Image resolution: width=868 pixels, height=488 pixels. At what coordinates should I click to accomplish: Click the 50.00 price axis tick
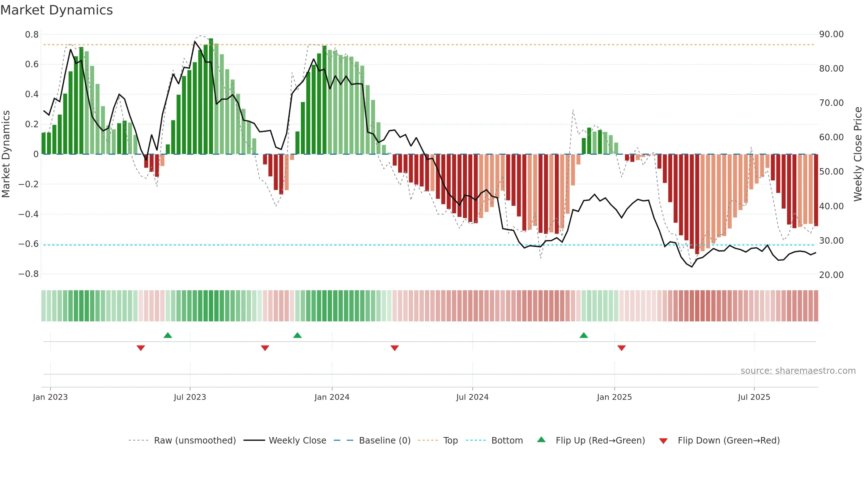point(831,171)
